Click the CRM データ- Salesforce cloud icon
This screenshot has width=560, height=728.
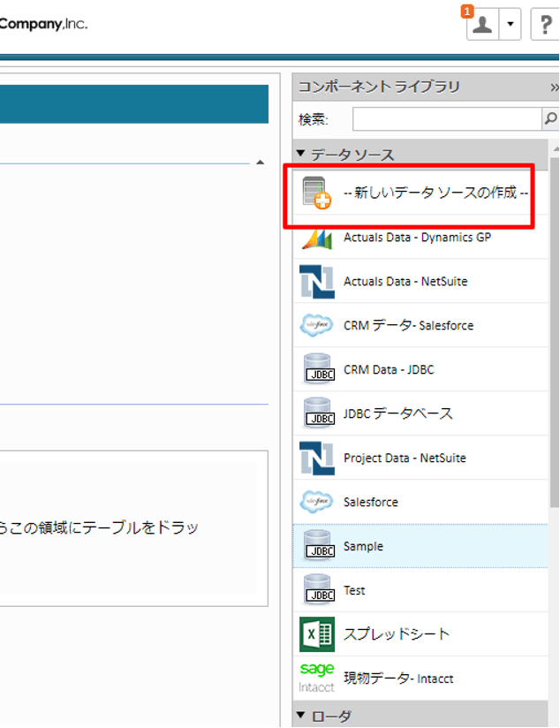point(316,325)
